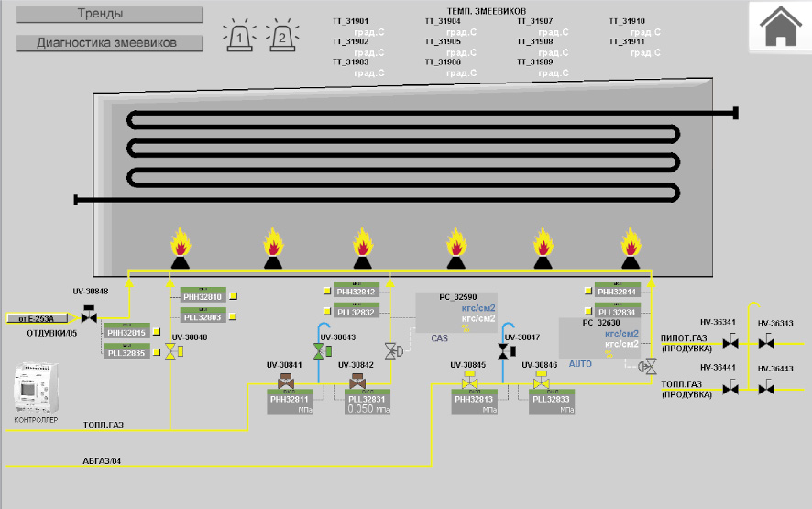This screenshot has height=509, width=812.
Task: Select temperature tag TT_31909
Action: (x=535, y=61)
